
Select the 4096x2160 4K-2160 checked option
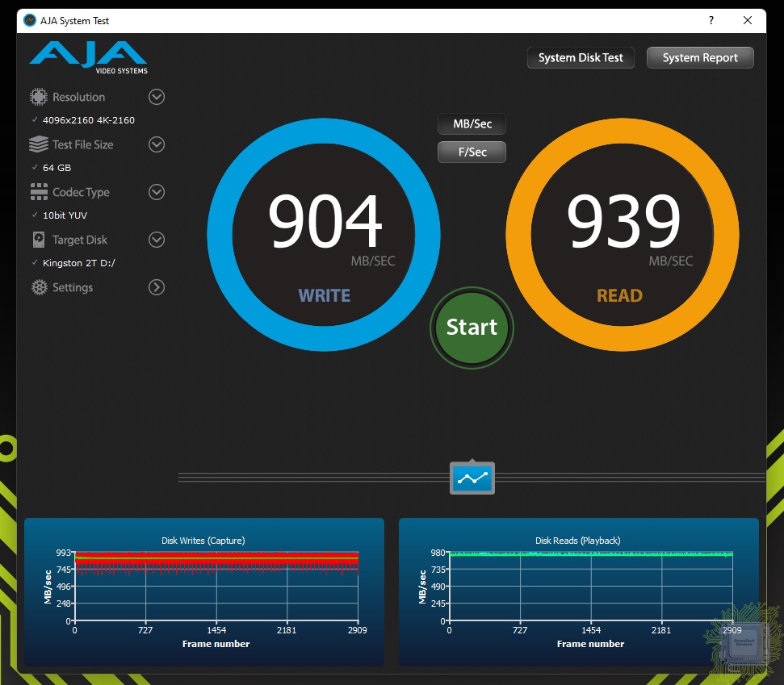click(x=88, y=120)
